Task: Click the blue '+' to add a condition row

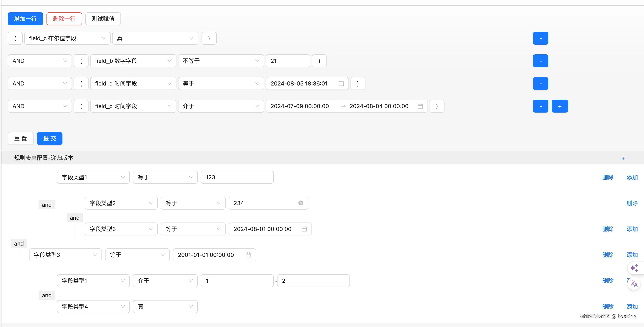Action: (x=560, y=106)
